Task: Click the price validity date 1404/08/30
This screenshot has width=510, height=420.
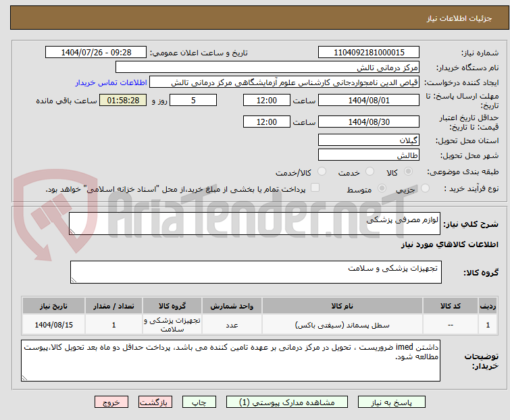Action: coord(369,122)
